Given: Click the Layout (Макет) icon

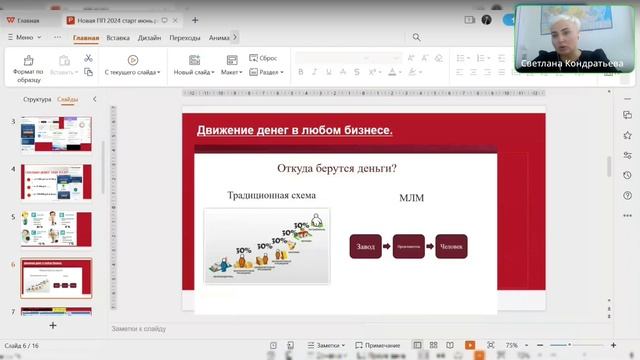Looking at the screenshot, I should [x=232, y=60].
